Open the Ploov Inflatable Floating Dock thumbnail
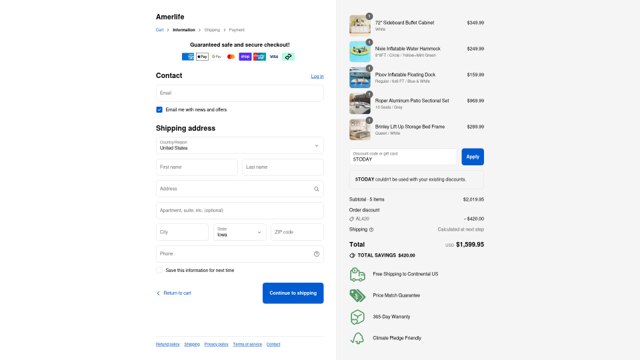Viewport: 640px width, 360px height. (360, 78)
